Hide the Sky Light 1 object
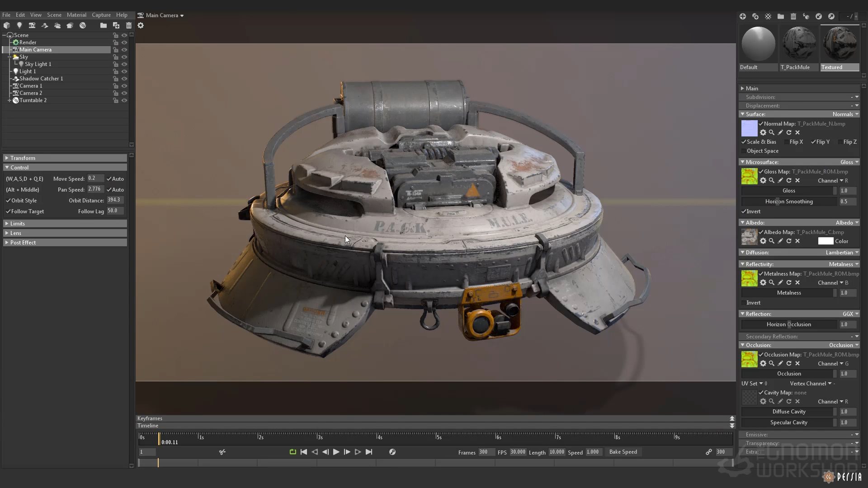The width and height of the screenshot is (868, 488). click(x=124, y=64)
